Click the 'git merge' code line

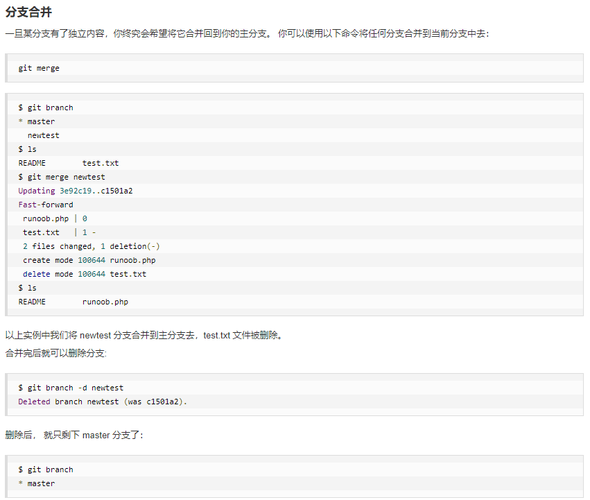coord(39,68)
